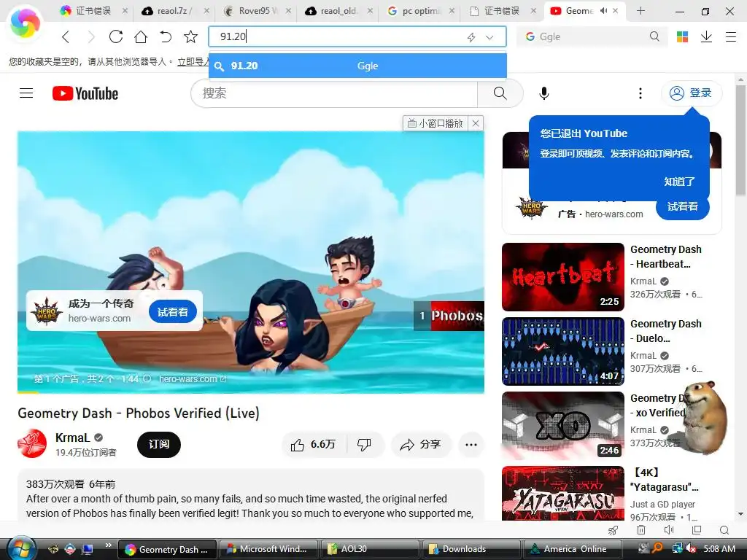Click the rocket accelerator icon in status bar
The height and width of the screenshot is (560, 747).
coord(613,530)
